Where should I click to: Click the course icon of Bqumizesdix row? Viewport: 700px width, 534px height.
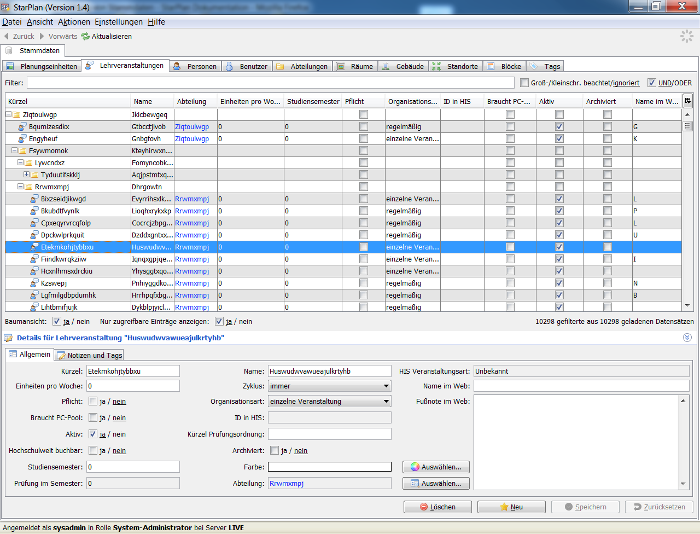coord(23,127)
